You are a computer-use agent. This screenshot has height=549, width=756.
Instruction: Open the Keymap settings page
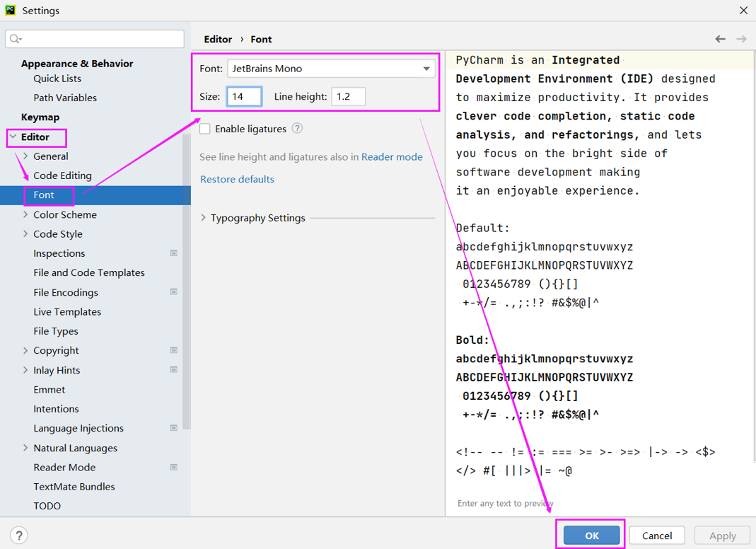(x=40, y=117)
